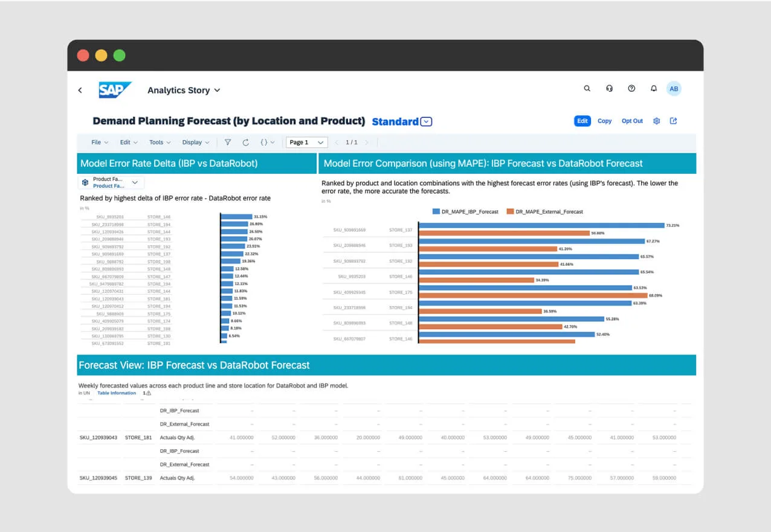Open the Edit menu in toolbar

click(129, 143)
